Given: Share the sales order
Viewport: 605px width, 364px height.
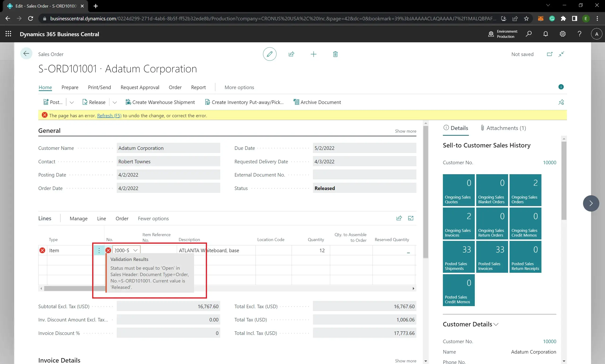Looking at the screenshot, I should [x=291, y=54].
